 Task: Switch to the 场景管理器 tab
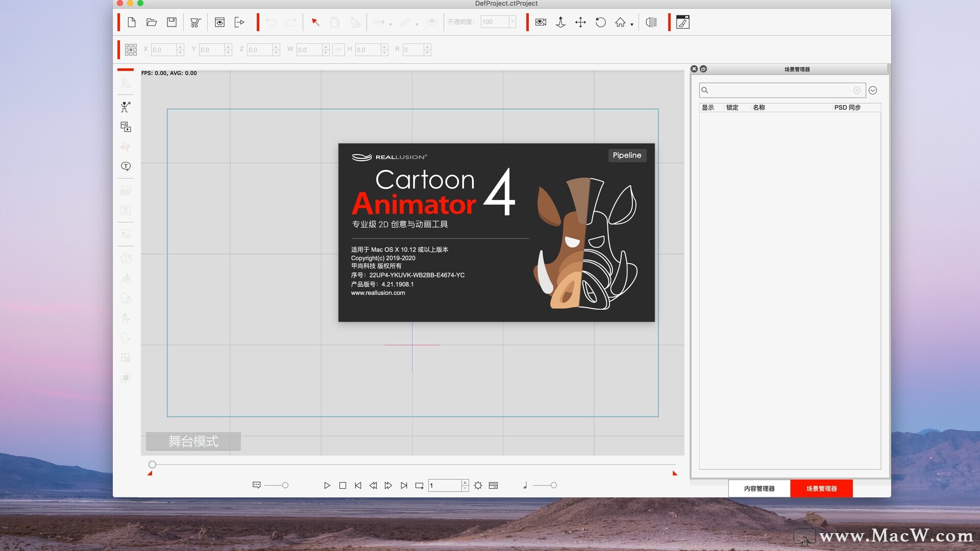click(821, 488)
